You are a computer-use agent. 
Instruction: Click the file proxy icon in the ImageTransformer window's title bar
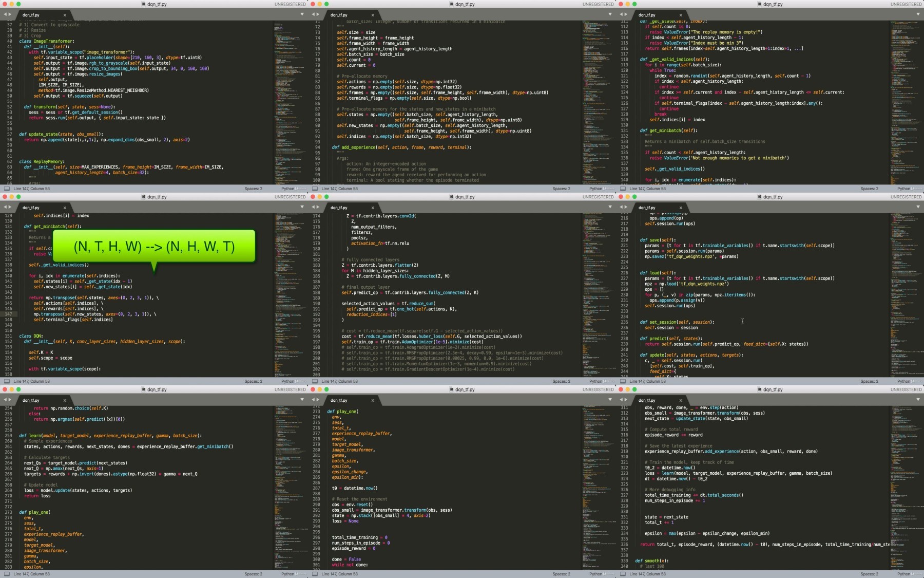143,4
